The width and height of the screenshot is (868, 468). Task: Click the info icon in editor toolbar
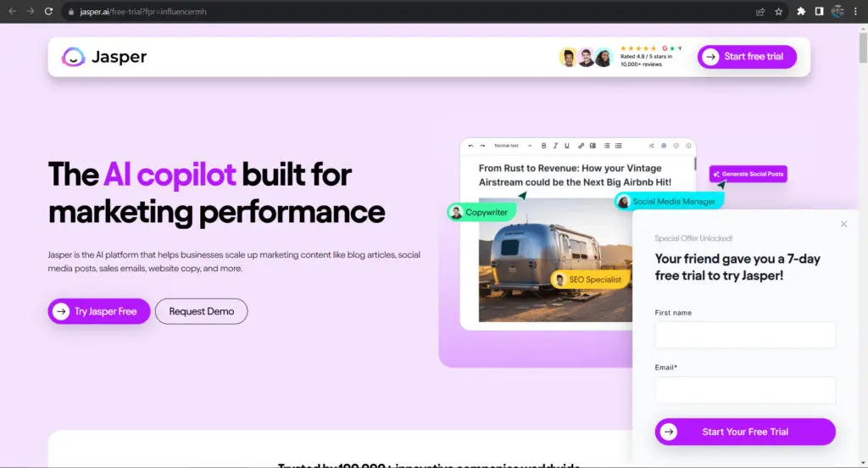point(688,146)
